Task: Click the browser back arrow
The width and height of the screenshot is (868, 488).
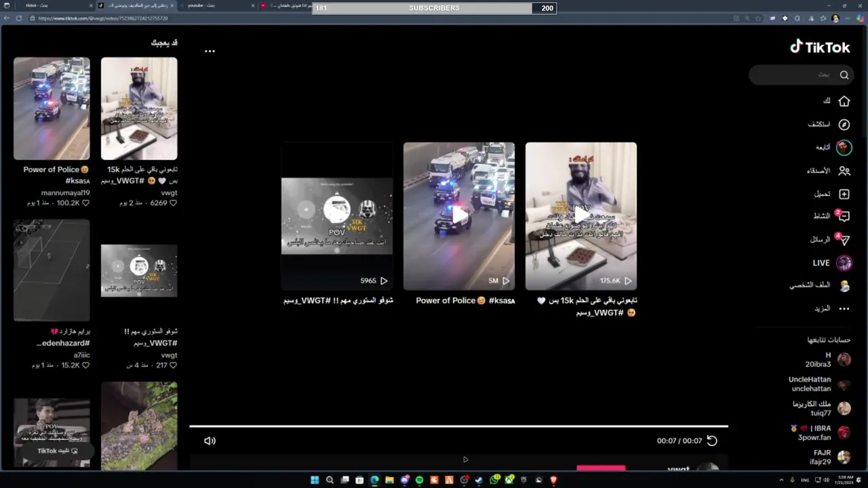Action: pos(7,18)
